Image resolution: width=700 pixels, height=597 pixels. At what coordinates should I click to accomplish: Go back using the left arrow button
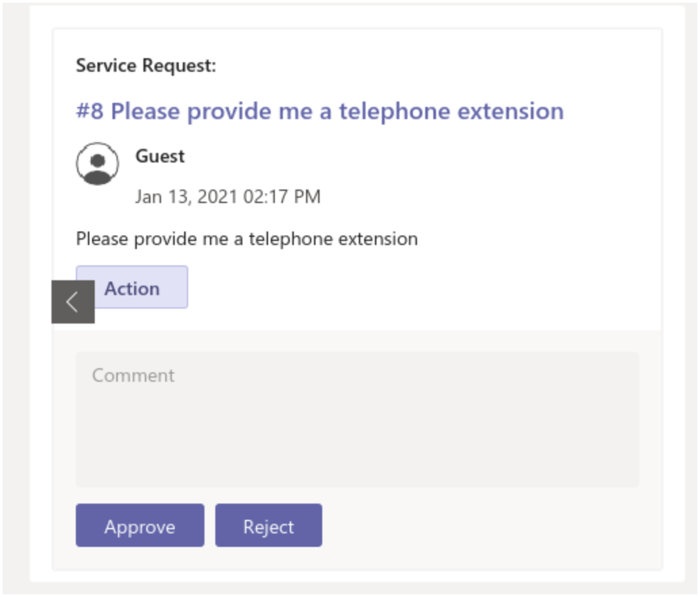pyautogui.click(x=72, y=302)
